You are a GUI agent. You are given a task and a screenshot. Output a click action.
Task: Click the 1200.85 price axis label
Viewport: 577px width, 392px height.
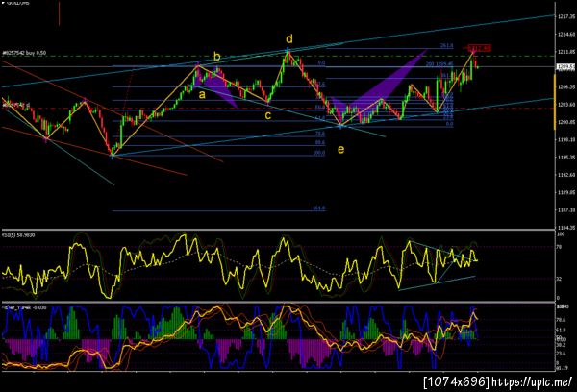click(566, 122)
